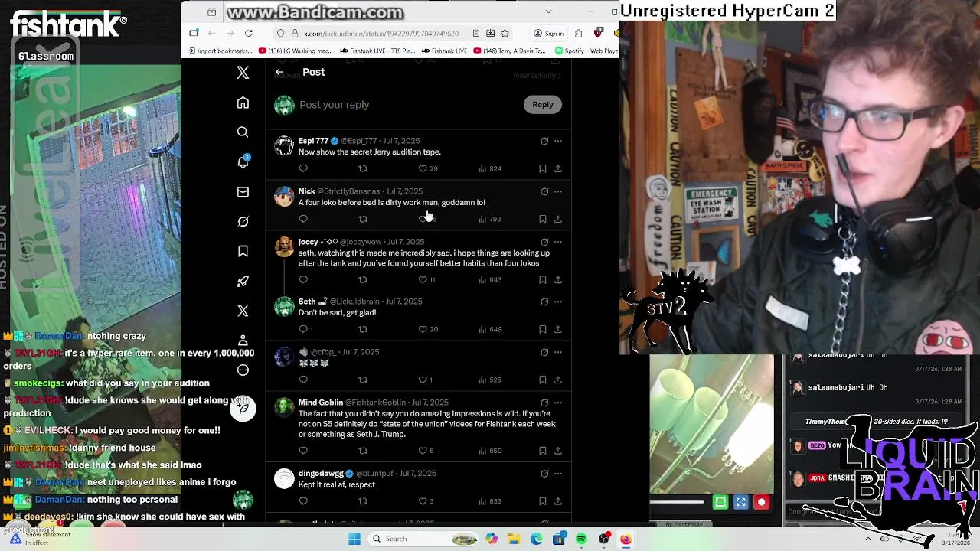980x551 pixels.
Task: Reload the page in Firefox
Action: tap(248, 33)
